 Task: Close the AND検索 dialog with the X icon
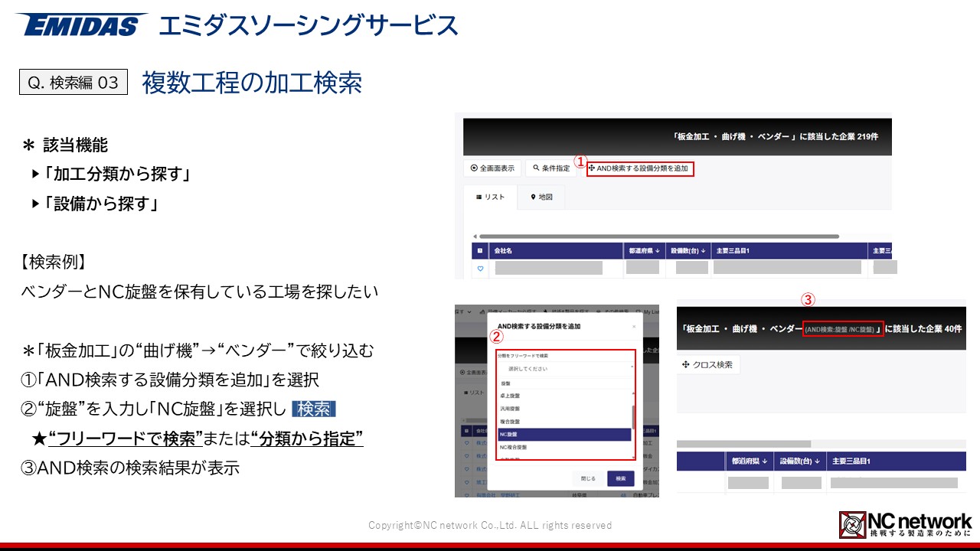[x=633, y=326]
